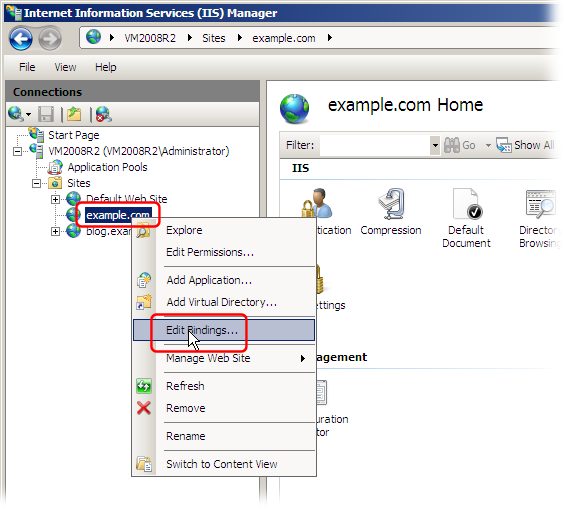Collapse the VM2008R2 server node
This screenshot has height=509, width=564.
pos(17,151)
